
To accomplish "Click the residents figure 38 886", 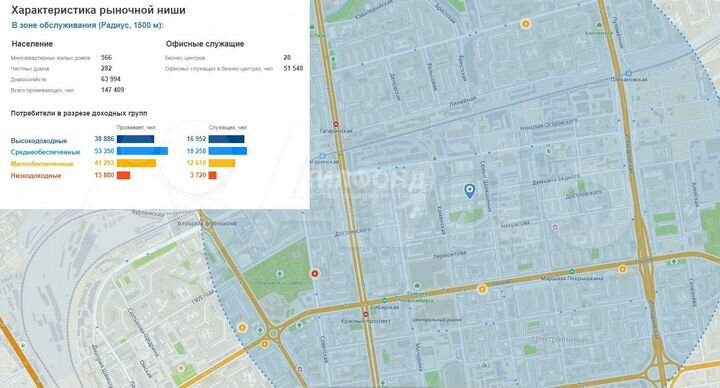I will point(104,139).
